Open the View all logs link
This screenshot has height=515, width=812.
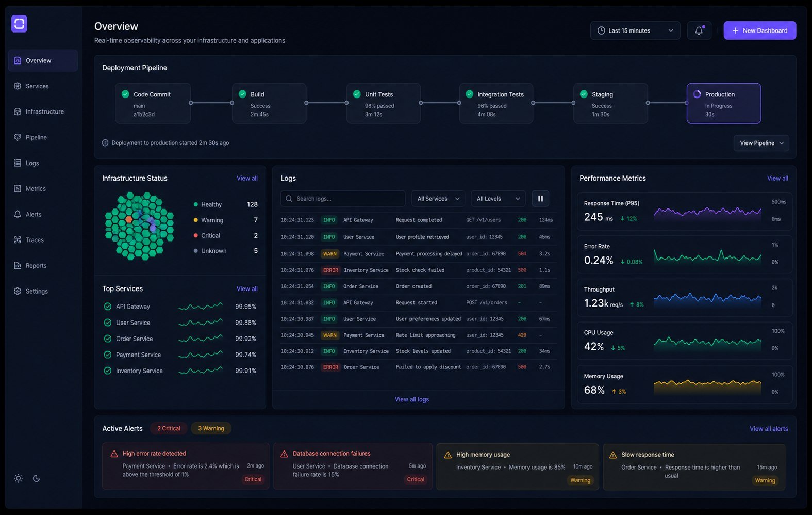click(412, 399)
